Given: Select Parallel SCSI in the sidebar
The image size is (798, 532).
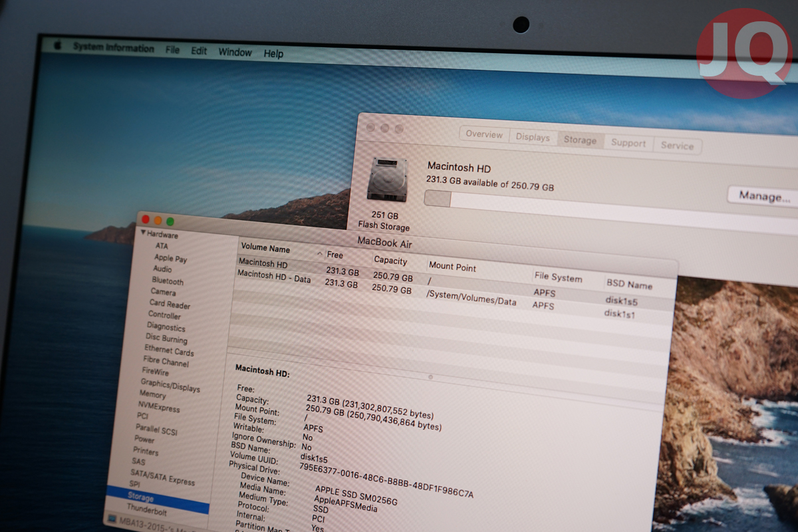Looking at the screenshot, I should click(x=157, y=429).
